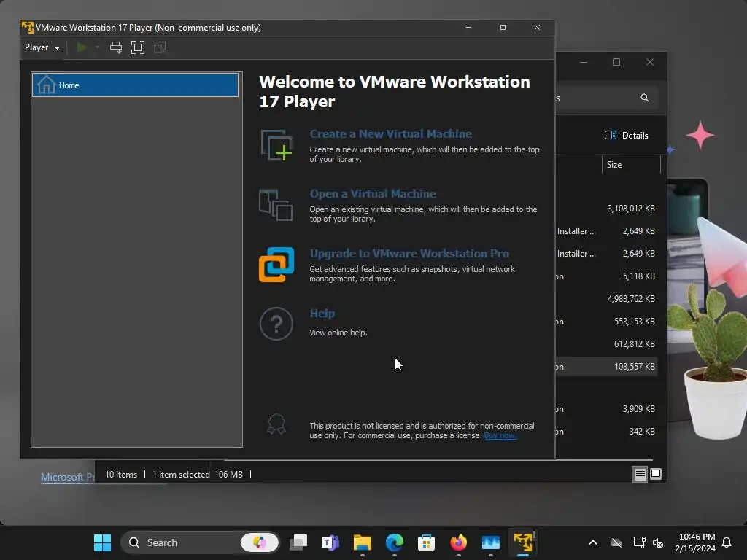
Task: Click the VMware Player taskbar icon
Action: tap(522, 542)
